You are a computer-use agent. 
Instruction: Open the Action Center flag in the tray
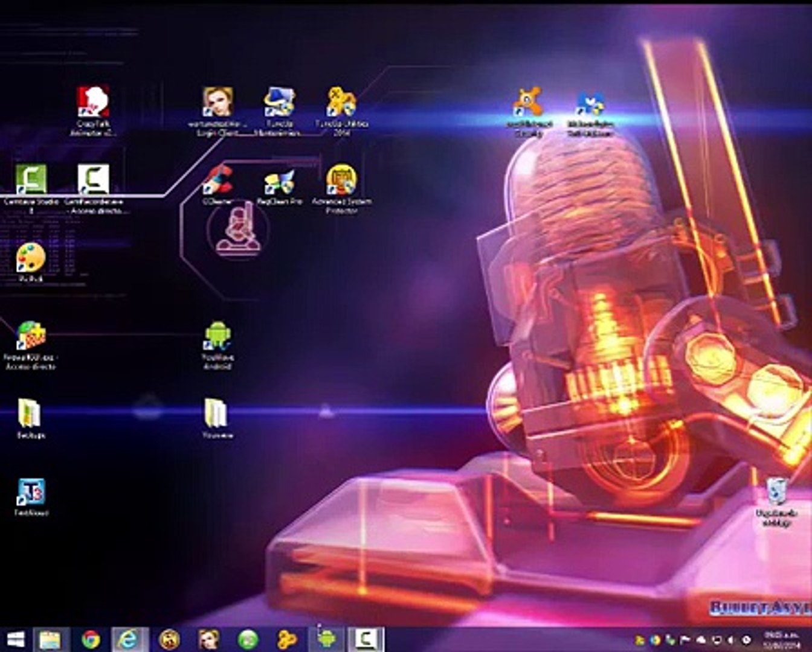(x=686, y=640)
